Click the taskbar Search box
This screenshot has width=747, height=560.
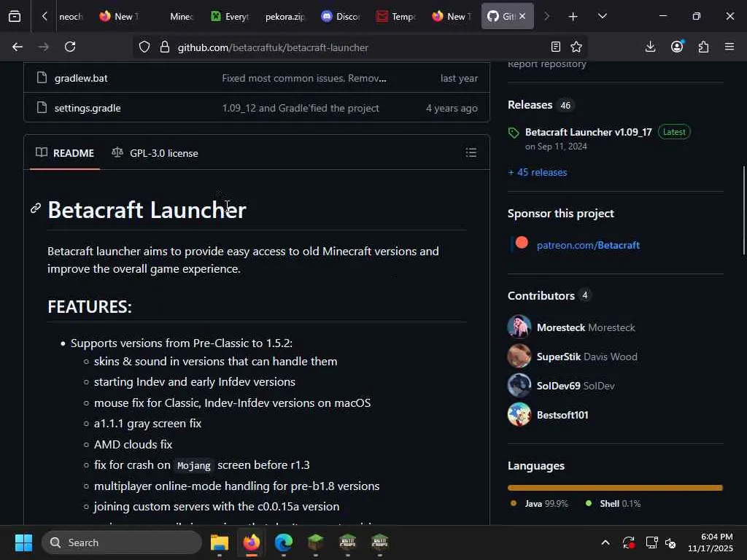point(122,542)
